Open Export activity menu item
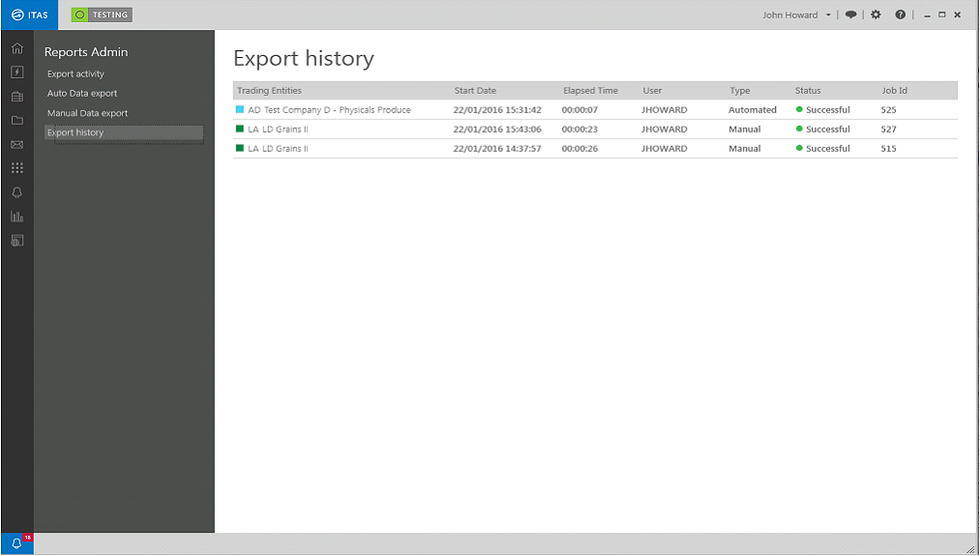This screenshot has height=556, width=980. pyautogui.click(x=75, y=73)
